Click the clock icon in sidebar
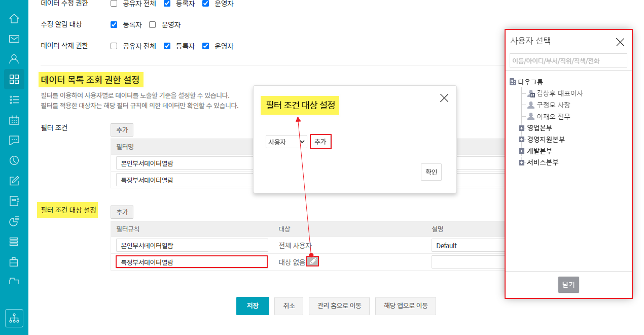The image size is (644, 335). point(14,160)
